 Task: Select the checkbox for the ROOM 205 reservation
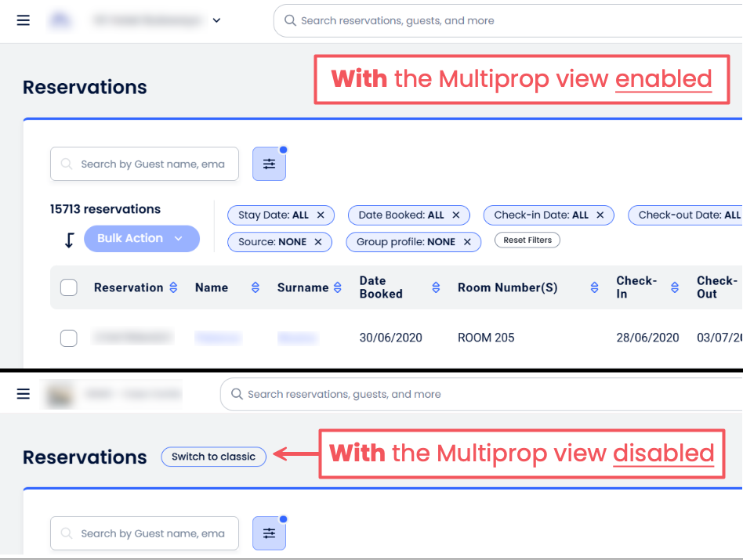[69, 338]
